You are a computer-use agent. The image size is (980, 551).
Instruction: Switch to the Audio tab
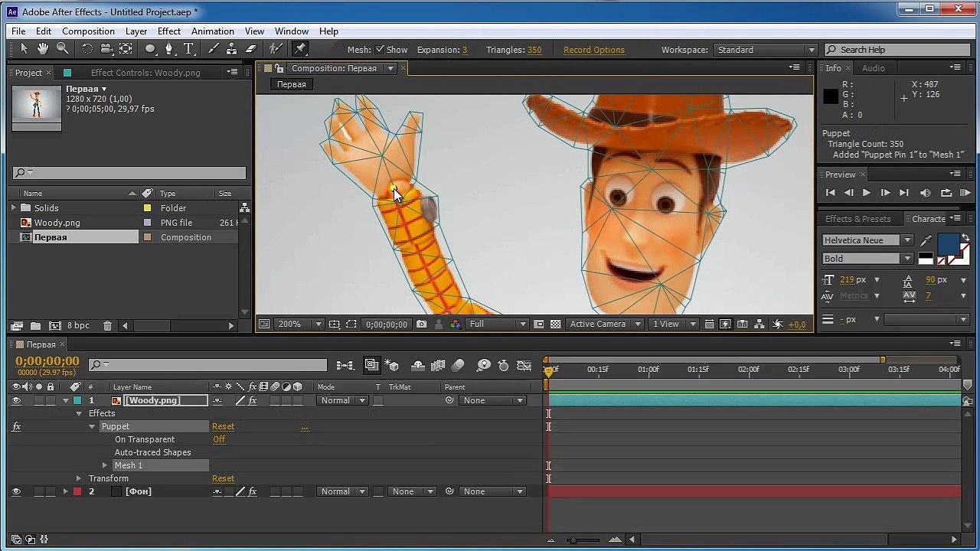[873, 68]
